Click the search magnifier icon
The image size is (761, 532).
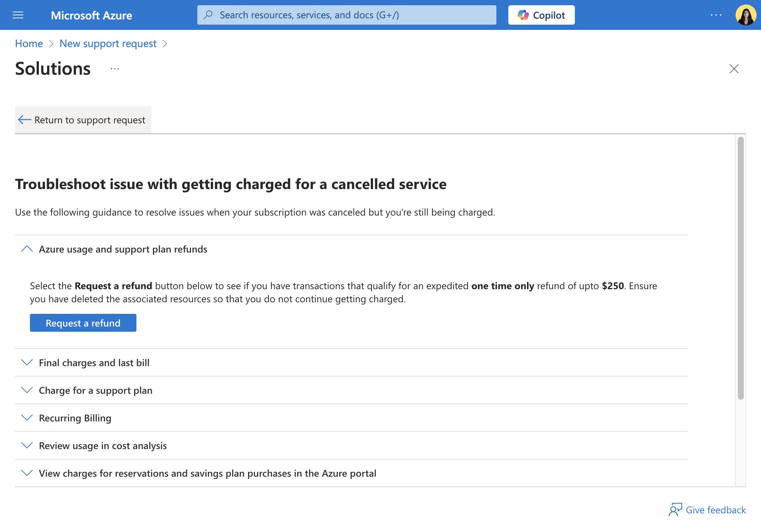click(x=208, y=15)
